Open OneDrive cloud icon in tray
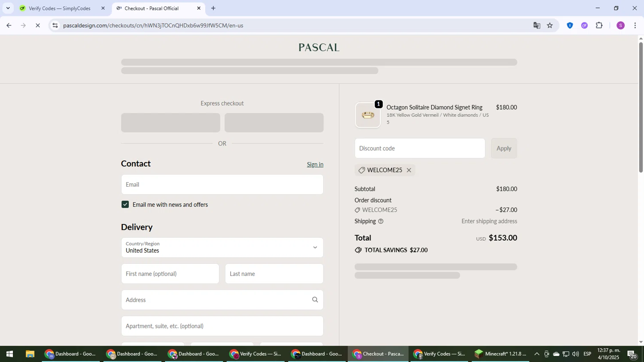 (556, 354)
